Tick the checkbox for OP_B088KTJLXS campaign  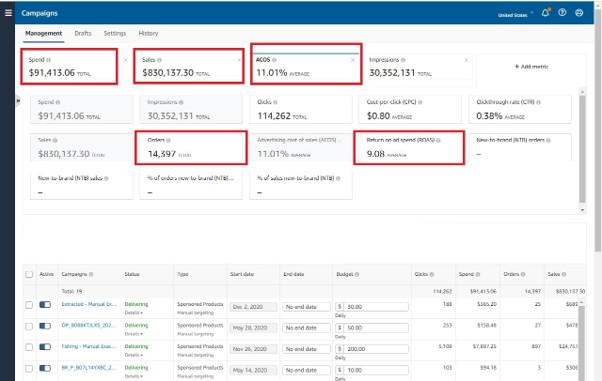coord(29,326)
